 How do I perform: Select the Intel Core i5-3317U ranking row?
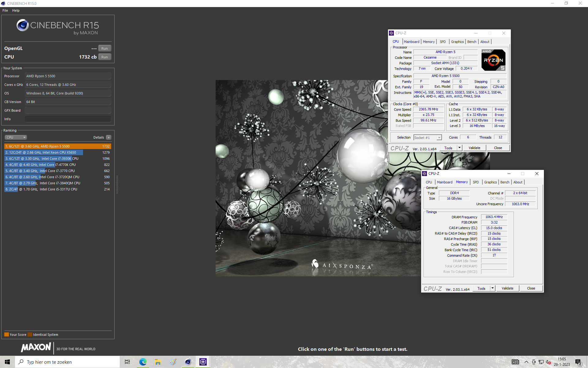58,189
